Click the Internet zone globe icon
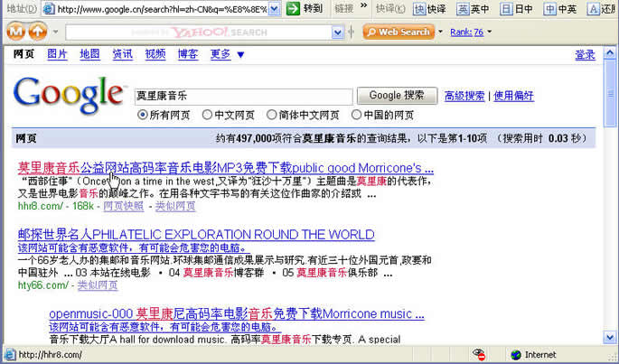This screenshot has width=619, height=364. pyautogui.click(x=516, y=355)
